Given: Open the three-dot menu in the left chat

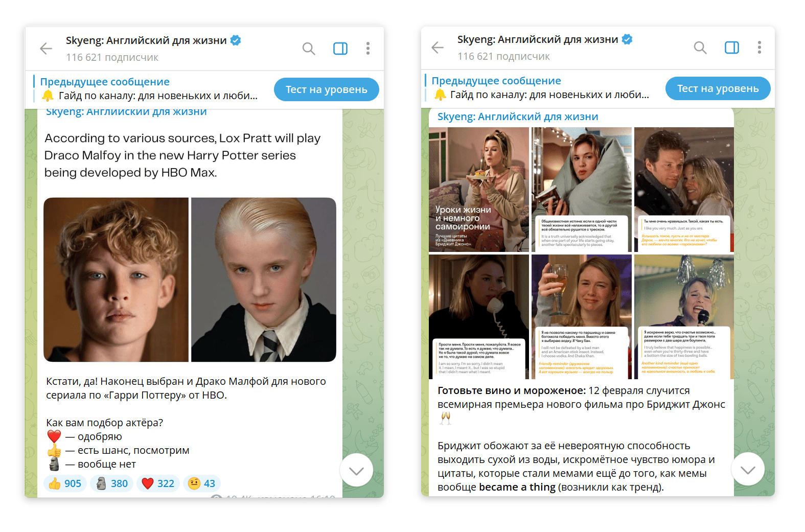Looking at the screenshot, I should tap(368, 49).
